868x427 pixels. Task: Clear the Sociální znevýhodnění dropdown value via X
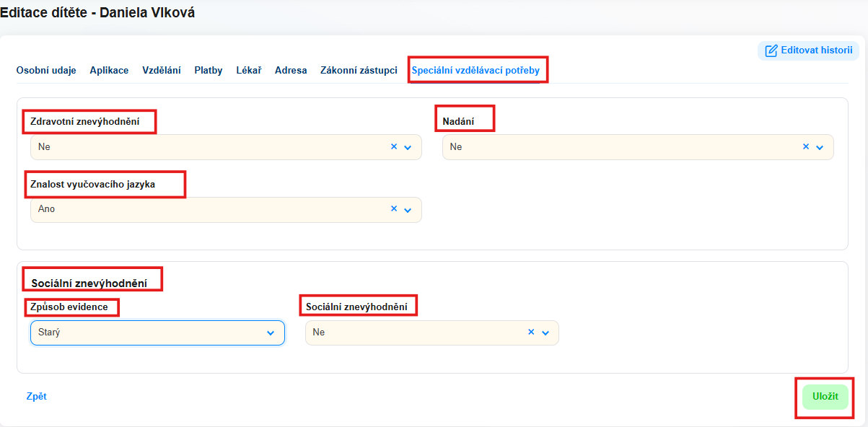pos(531,333)
